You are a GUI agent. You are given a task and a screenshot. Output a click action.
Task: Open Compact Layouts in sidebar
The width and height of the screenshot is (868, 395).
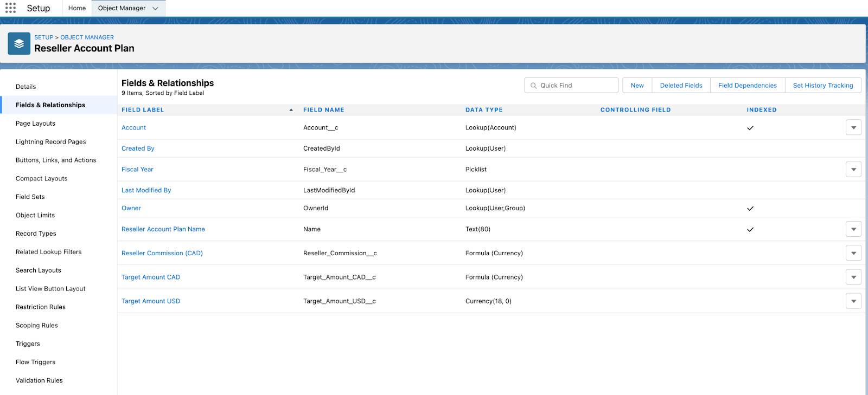point(41,179)
